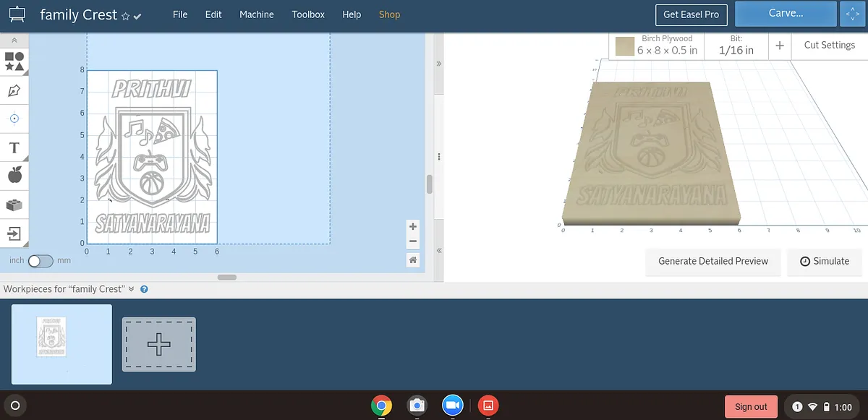Screen dimensions: 868x420
Task: Click Generate Detailed Preview
Action: tap(713, 261)
